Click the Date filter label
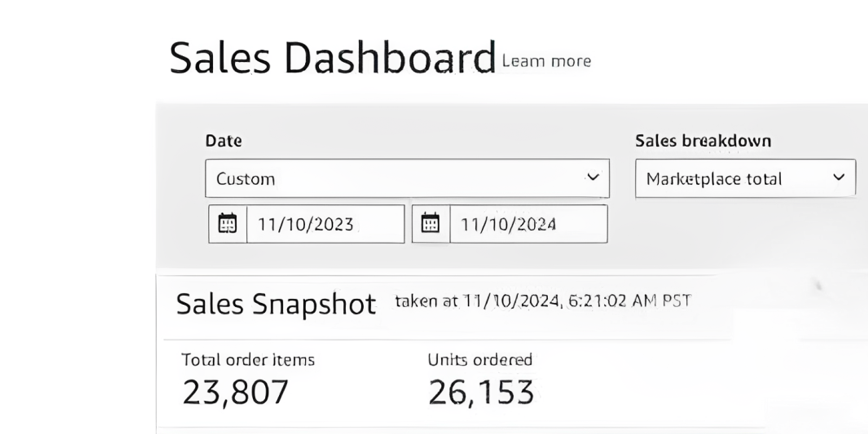 224,141
